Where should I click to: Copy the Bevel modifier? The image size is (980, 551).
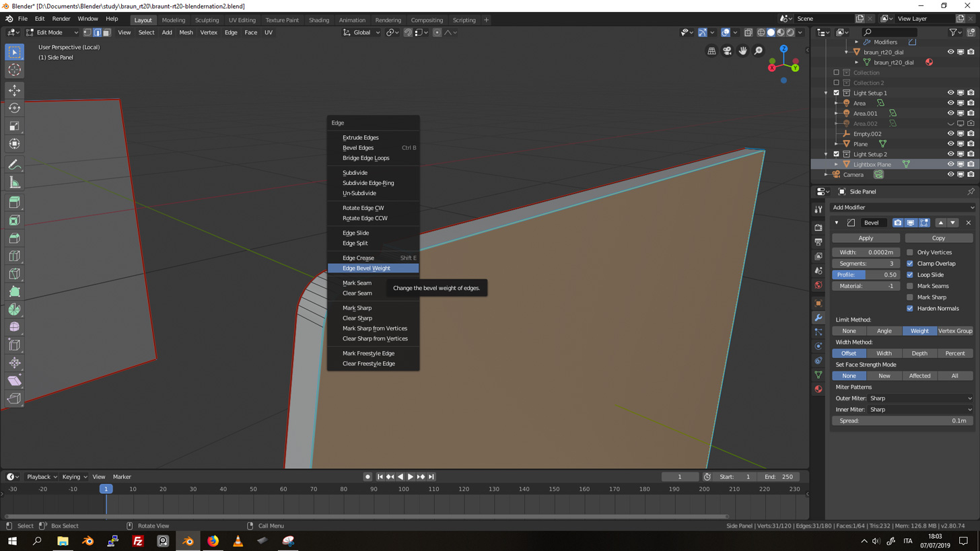(938, 238)
